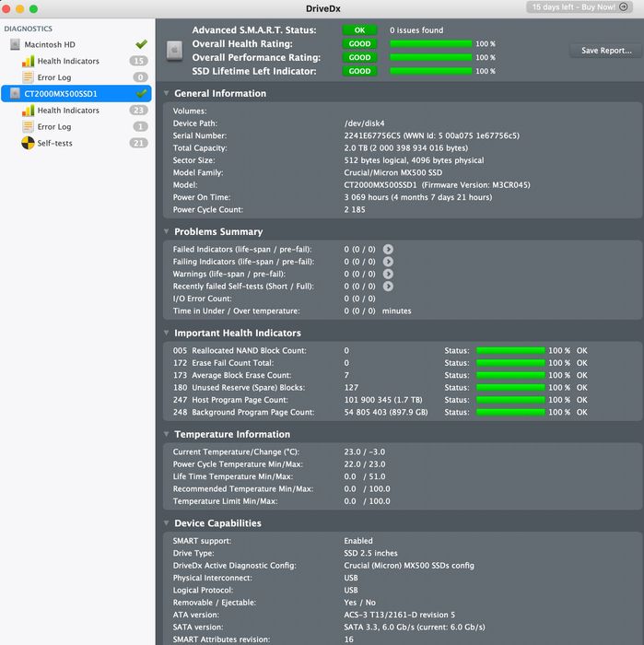
Task: Click Life Time Temperature value 0.0 / 51.0
Action: (365, 476)
